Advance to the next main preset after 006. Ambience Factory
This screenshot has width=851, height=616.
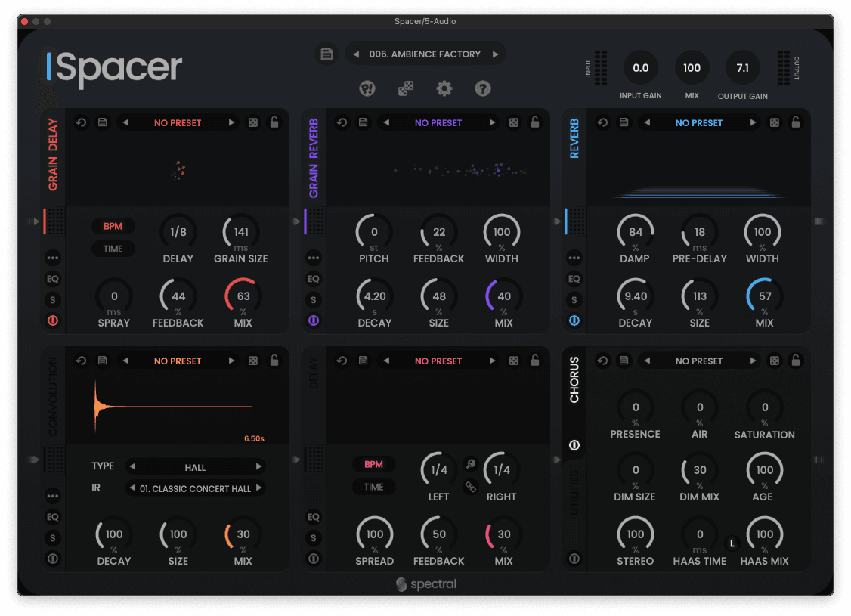497,54
